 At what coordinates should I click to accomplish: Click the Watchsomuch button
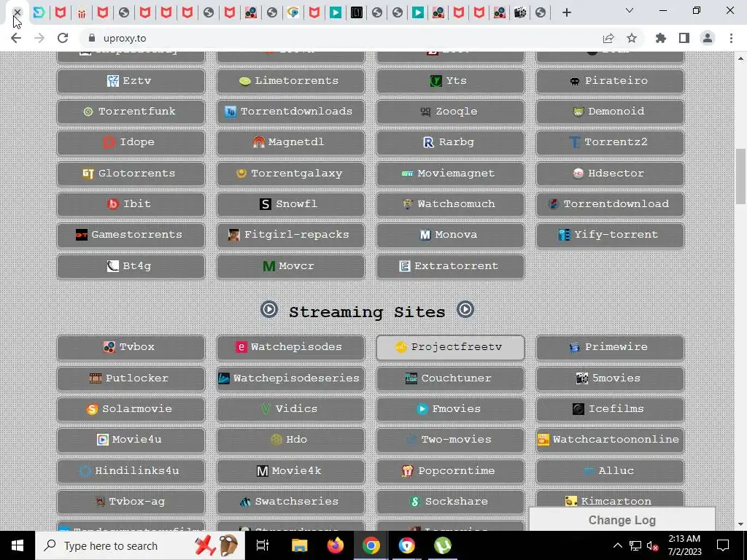(x=450, y=204)
